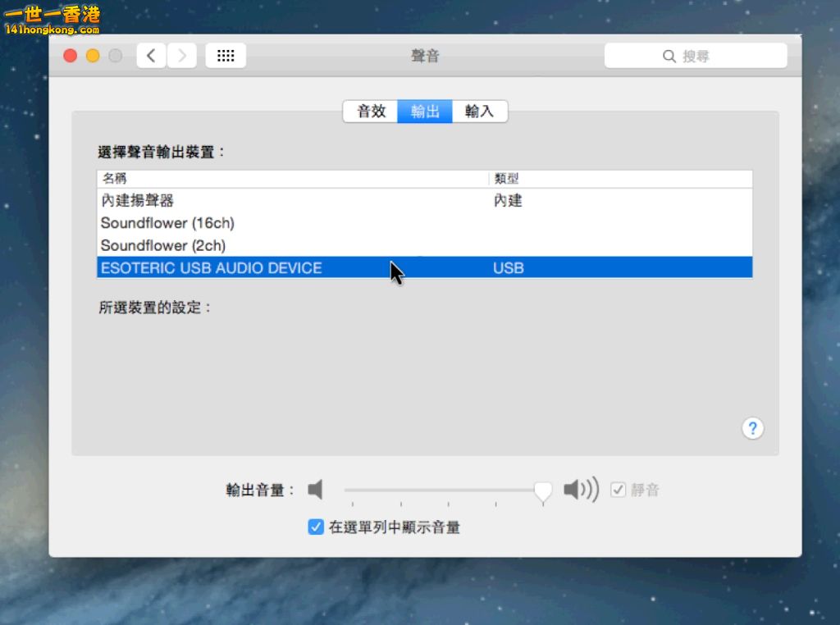Click the 類型 column header
This screenshot has height=625, width=840.
tap(506, 178)
